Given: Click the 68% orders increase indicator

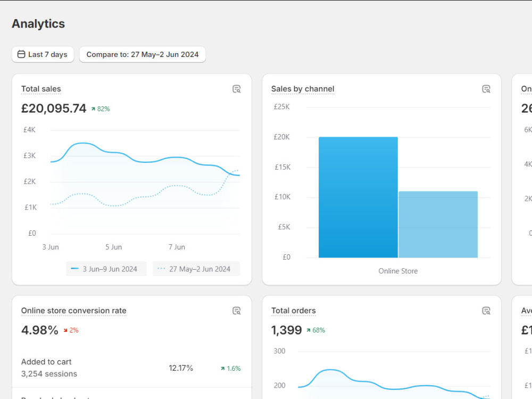Looking at the screenshot, I should [x=315, y=330].
